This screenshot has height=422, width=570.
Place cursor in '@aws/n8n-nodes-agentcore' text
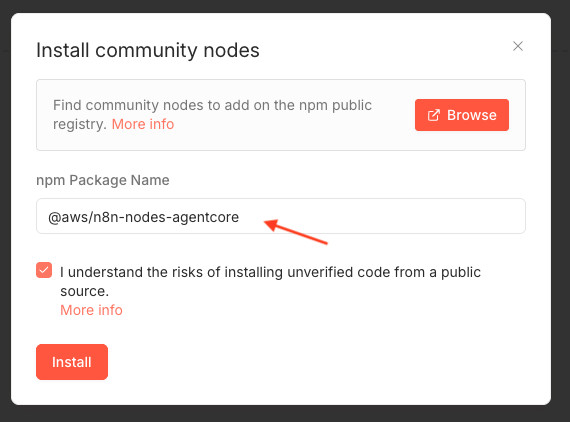(x=144, y=217)
